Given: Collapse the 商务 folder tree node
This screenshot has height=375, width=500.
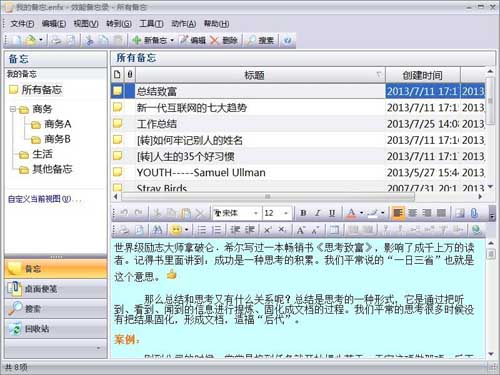Looking at the screenshot, I should coord(13,109).
